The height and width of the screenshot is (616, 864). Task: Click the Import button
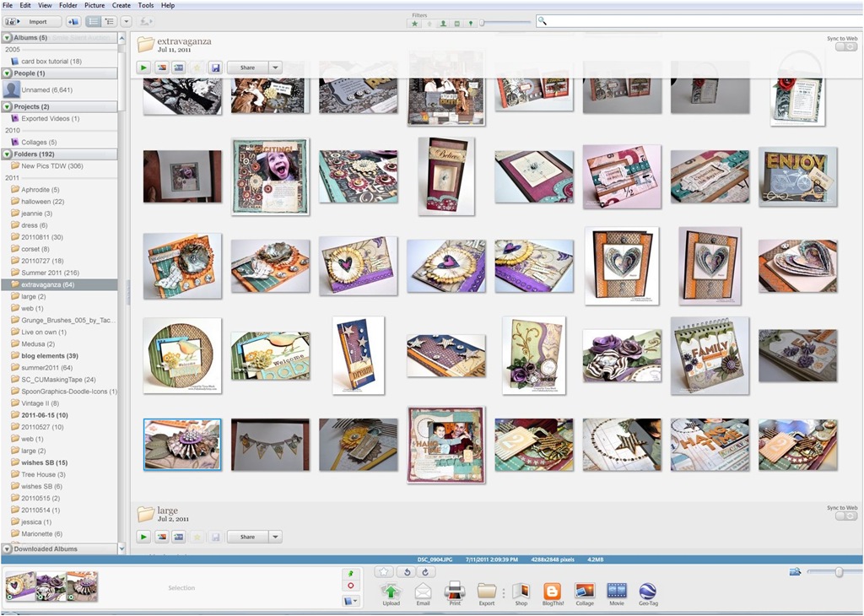click(x=32, y=21)
